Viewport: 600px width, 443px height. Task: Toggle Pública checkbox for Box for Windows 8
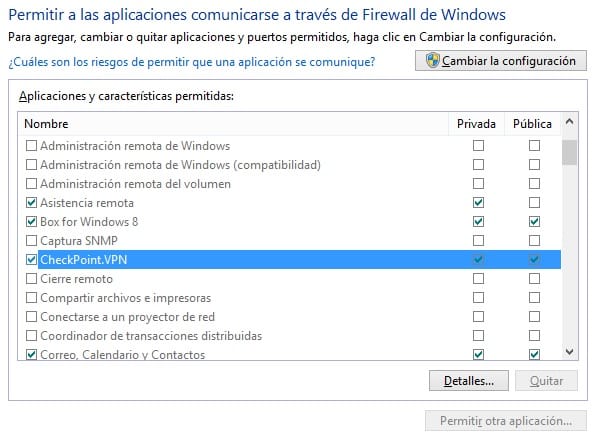pos(534,222)
